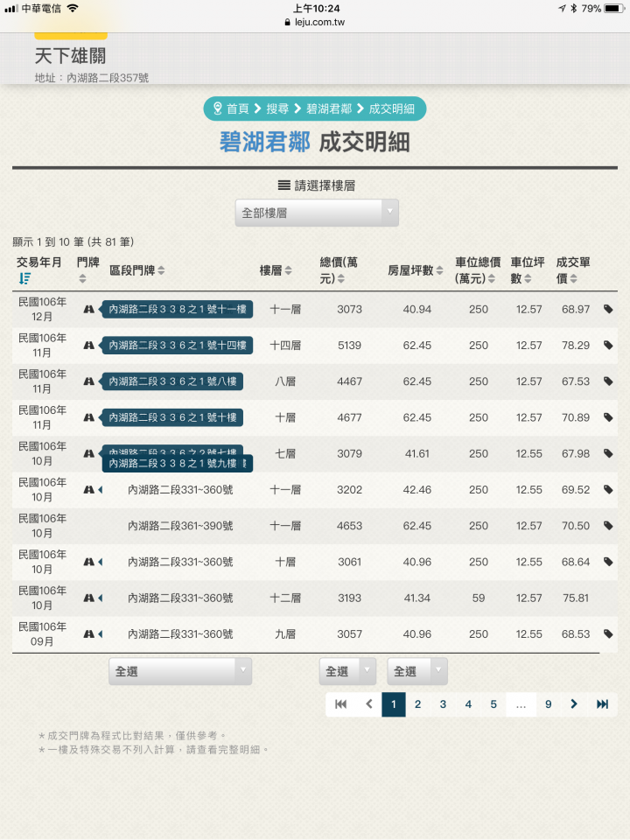Image resolution: width=630 pixels, height=840 pixels.
Task: Click the tag icon in the 4467 price row
Action: (x=608, y=381)
